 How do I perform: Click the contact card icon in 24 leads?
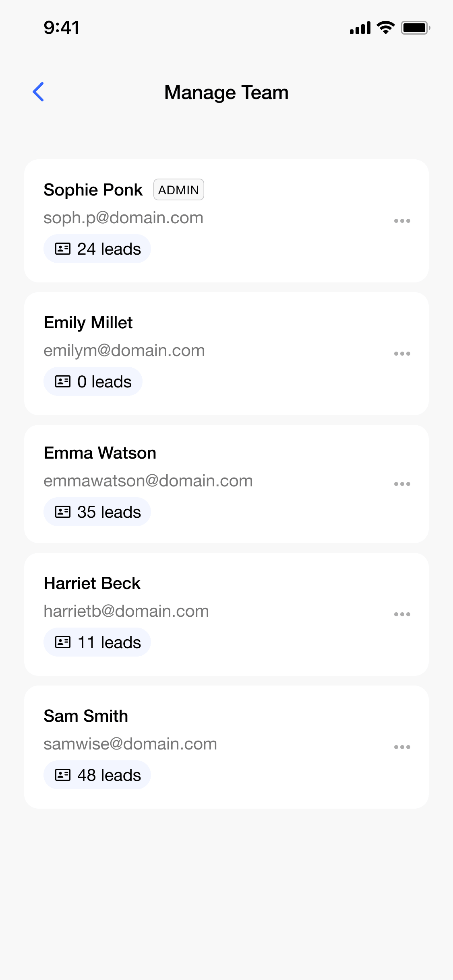point(63,249)
